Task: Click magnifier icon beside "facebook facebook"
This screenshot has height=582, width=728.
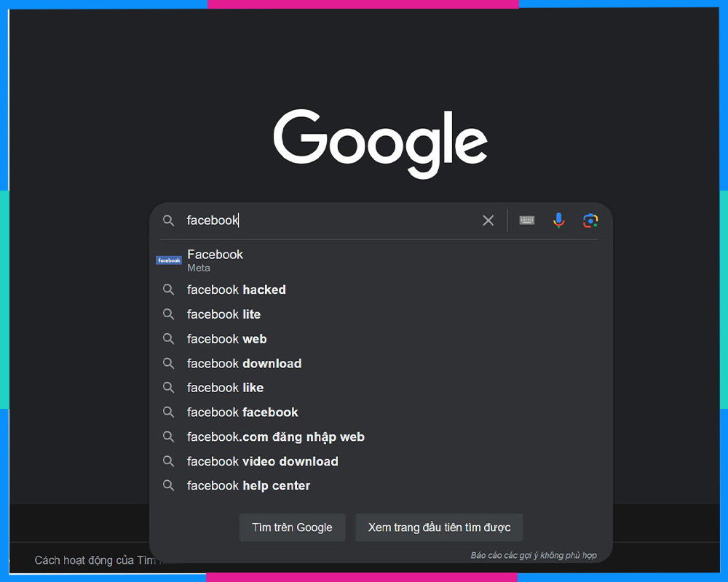Action: 169,412
